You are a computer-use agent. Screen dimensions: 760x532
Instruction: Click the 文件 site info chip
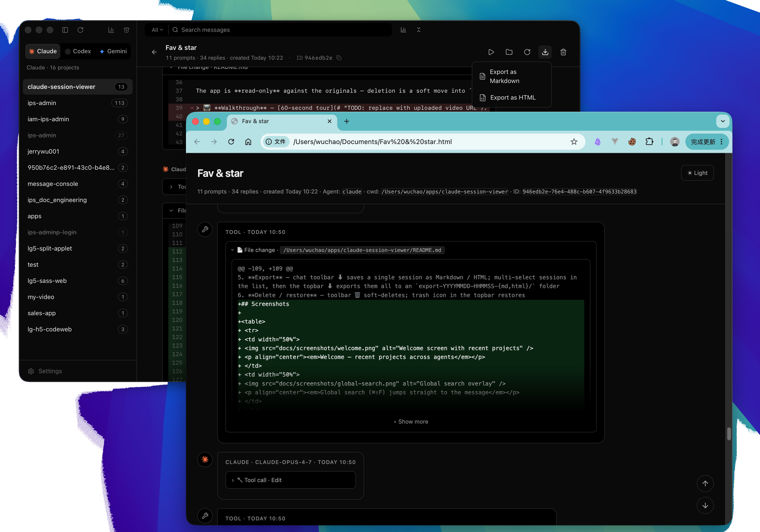point(276,142)
